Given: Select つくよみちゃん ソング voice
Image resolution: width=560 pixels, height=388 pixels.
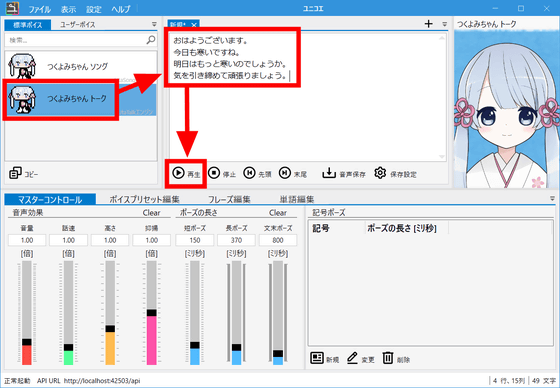Looking at the screenshot, I should (81, 66).
